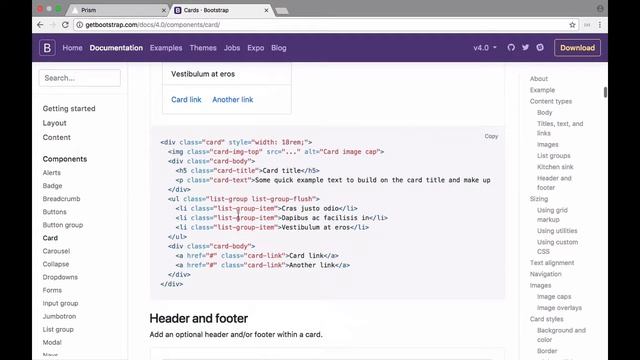Open Examples in navbar
The width and height of the screenshot is (640, 360).
coord(166,48)
